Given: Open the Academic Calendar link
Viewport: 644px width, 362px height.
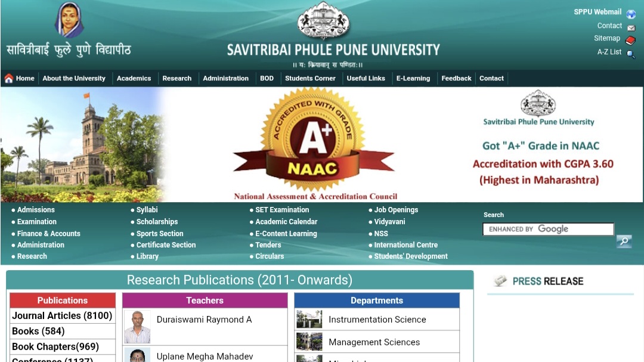Looking at the screenshot, I should coord(286,221).
